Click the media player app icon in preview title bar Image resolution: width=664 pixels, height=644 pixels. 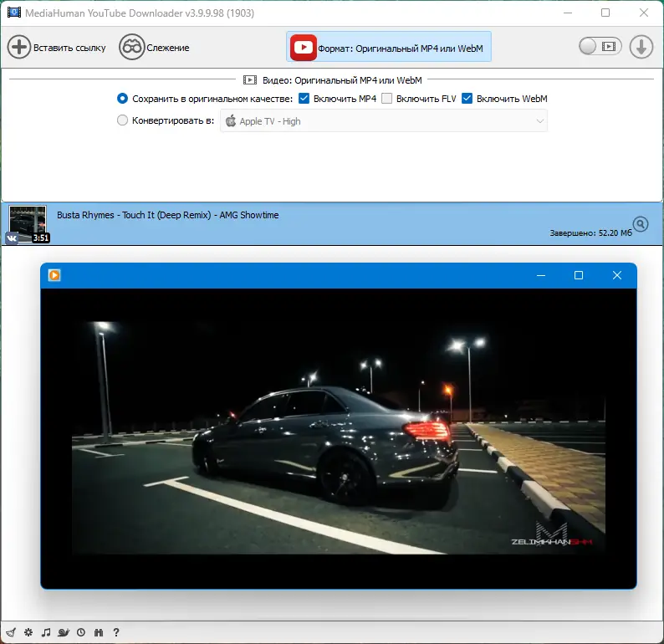coord(54,275)
